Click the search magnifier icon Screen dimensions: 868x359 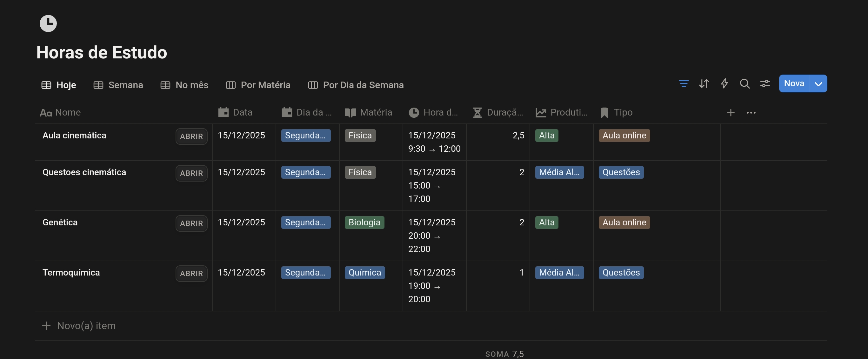click(744, 83)
